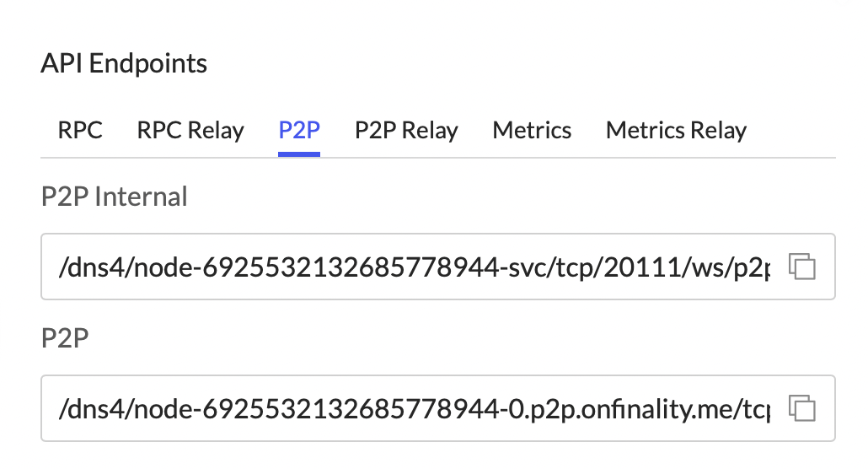View the Metrics Relay tab
The image size is (868, 469).
pos(676,131)
